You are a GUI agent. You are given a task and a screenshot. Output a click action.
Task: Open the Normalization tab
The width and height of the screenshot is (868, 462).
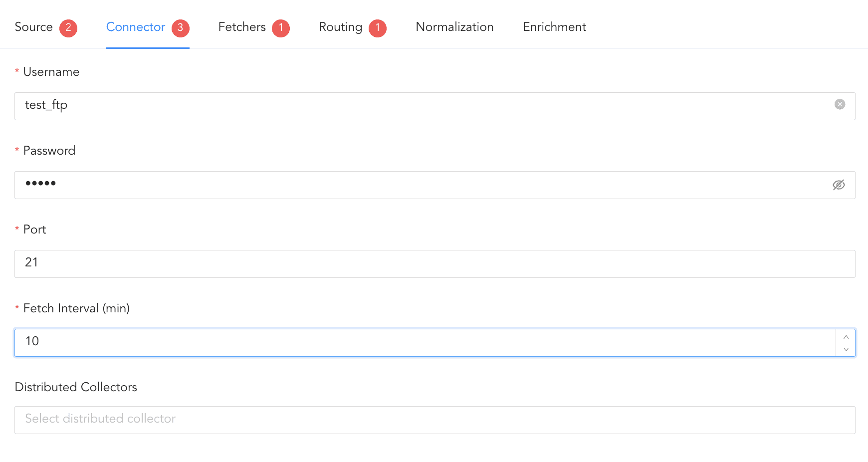point(454,27)
